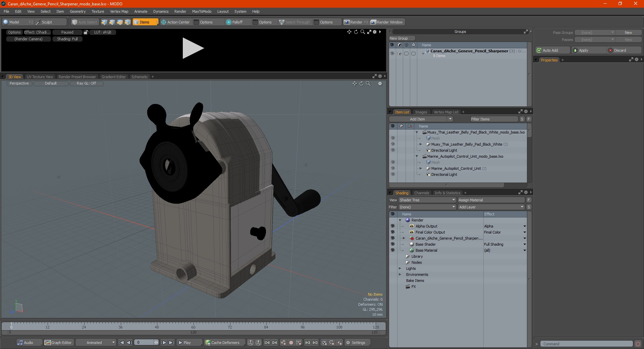Expand the Muay_Thai_Leather_Belly_Pad_Black_White item
The width and height of the screenshot is (644, 349).
(x=421, y=144)
